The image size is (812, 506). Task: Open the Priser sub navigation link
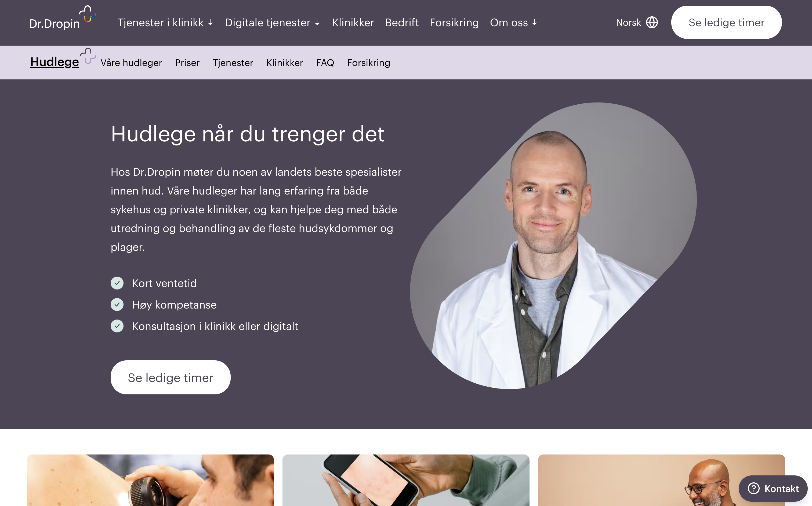click(x=187, y=63)
